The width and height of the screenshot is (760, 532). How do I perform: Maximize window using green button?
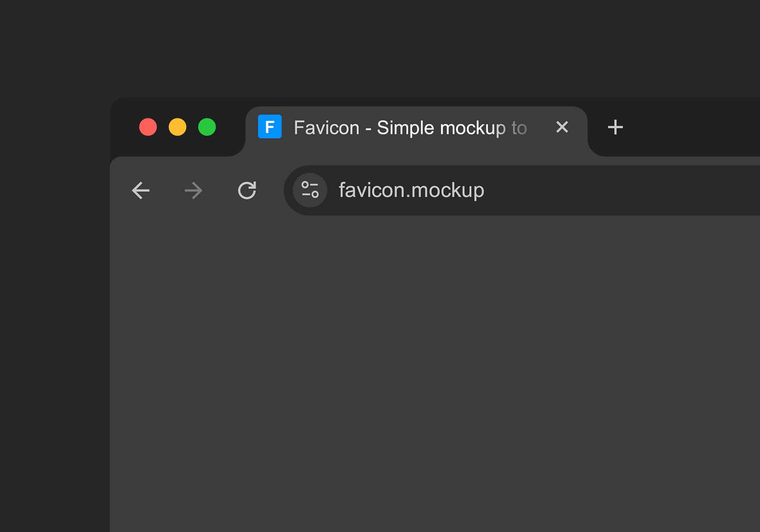[x=207, y=127]
